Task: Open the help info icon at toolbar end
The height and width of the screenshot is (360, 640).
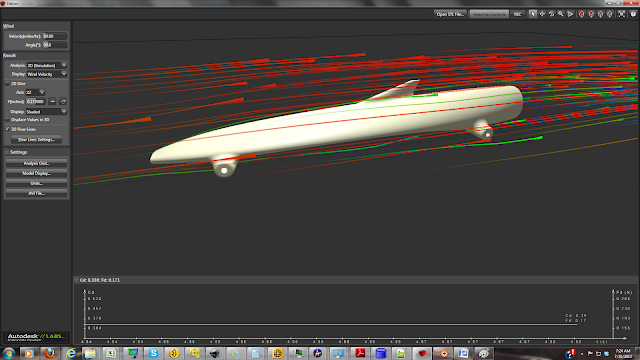Action: [x=633, y=14]
